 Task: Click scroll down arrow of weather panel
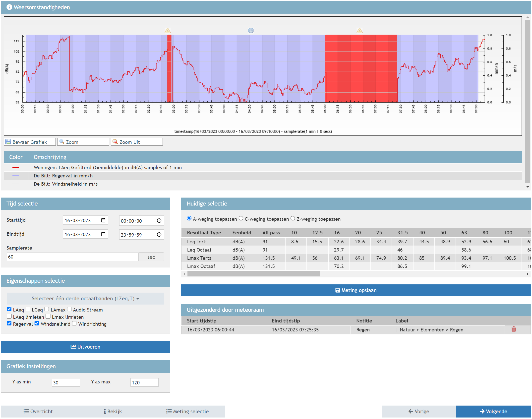pos(527,187)
